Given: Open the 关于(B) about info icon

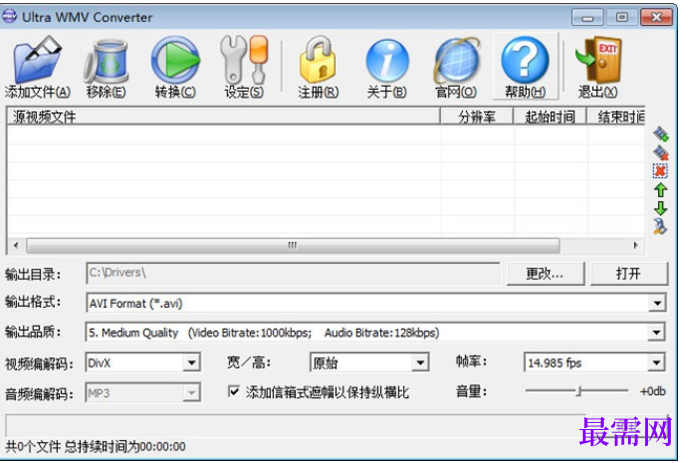Looking at the screenshot, I should [x=387, y=61].
